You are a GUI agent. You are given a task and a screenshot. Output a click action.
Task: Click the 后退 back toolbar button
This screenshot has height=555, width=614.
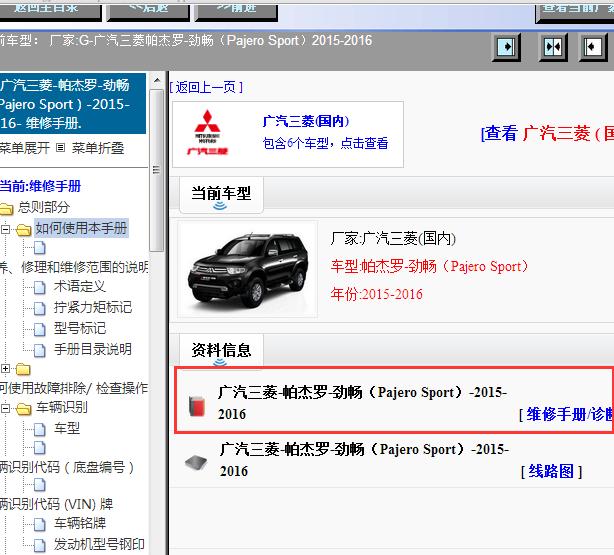[148, 12]
